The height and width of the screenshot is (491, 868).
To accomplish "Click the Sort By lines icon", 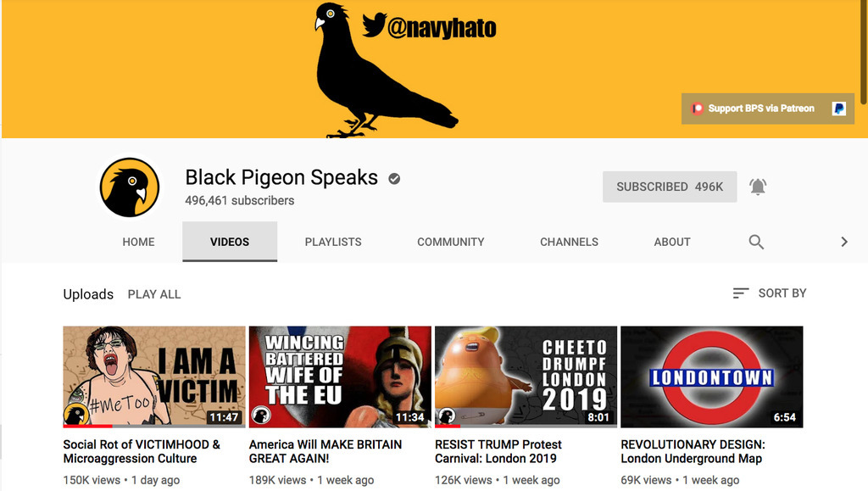I will coord(741,293).
